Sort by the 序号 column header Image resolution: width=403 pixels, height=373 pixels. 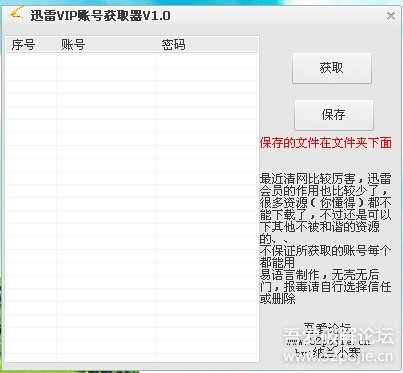coord(31,44)
